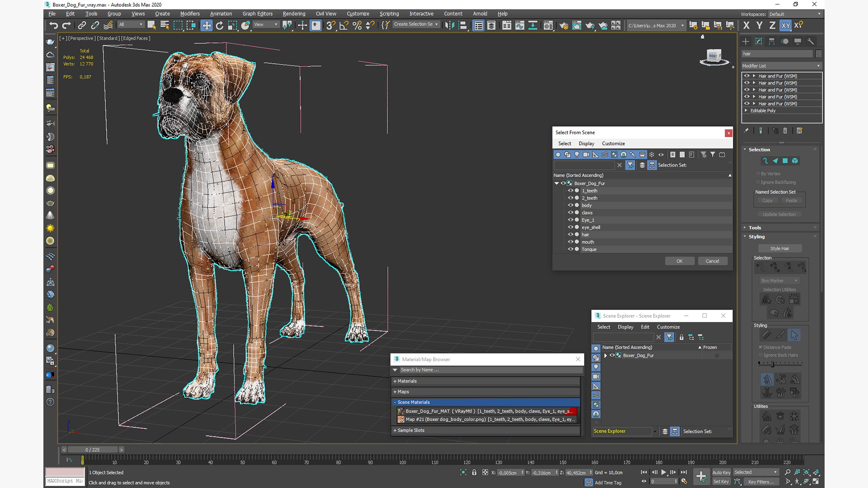
Task: Open the Rendering menu
Action: (294, 14)
